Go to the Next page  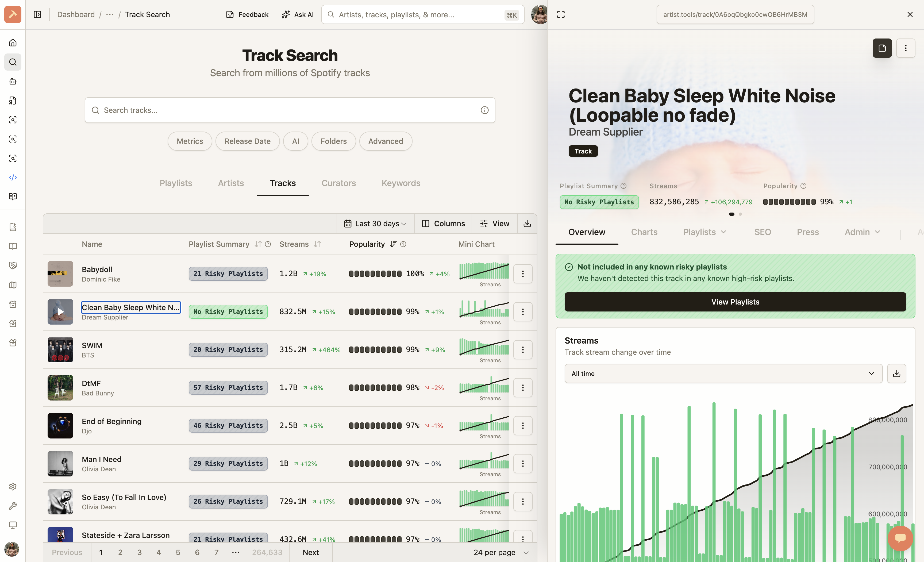(310, 552)
